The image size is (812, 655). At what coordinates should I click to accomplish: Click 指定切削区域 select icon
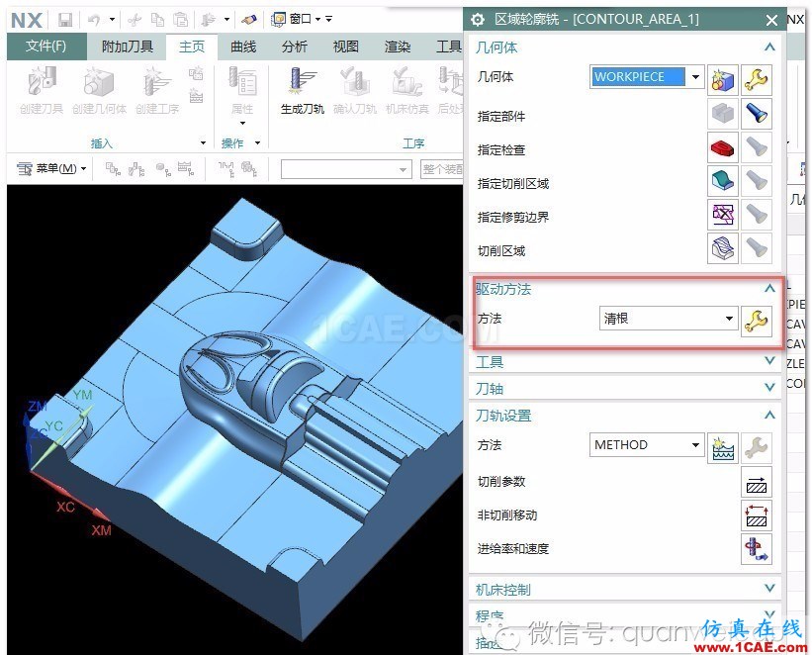point(722,181)
